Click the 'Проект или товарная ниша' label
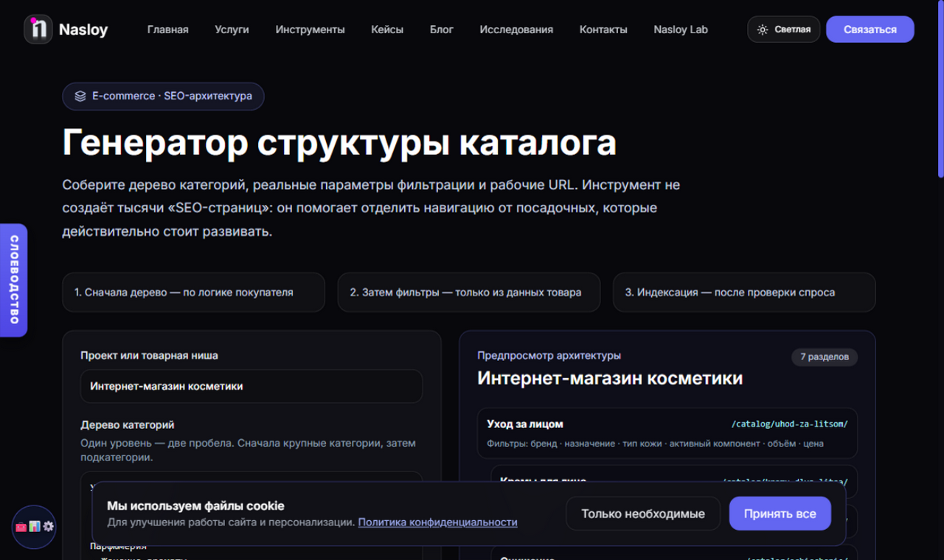This screenshot has height=560, width=944. tap(149, 355)
